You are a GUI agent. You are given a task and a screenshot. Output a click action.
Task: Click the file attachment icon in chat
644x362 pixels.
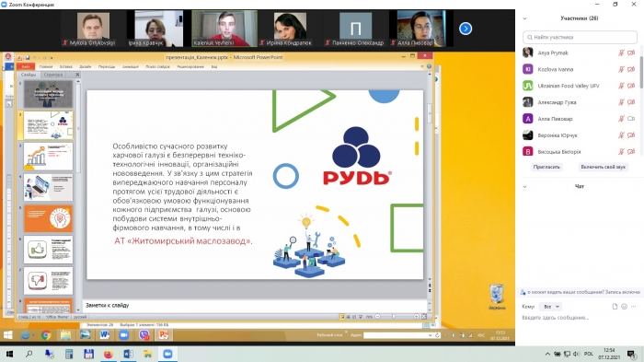click(615, 307)
